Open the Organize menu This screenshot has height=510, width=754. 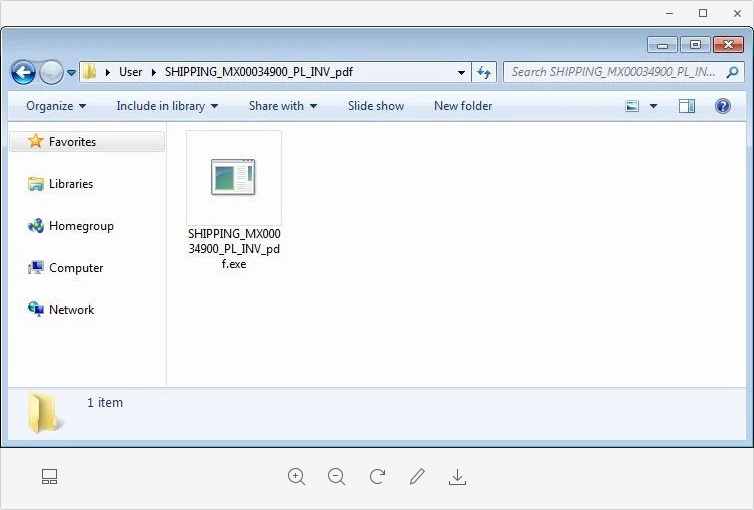point(56,106)
